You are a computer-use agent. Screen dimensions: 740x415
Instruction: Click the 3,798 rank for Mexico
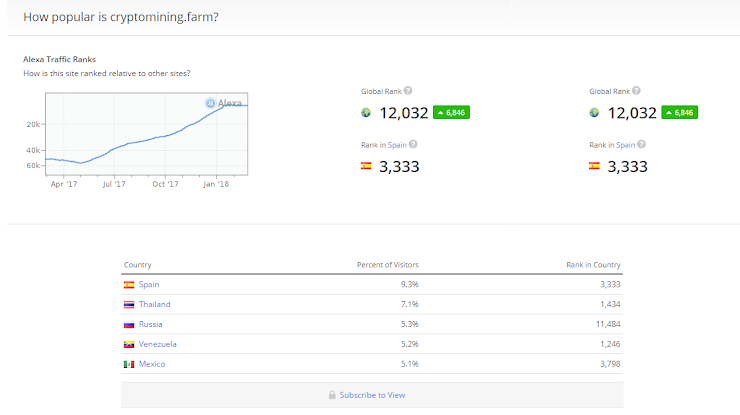pos(610,364)
